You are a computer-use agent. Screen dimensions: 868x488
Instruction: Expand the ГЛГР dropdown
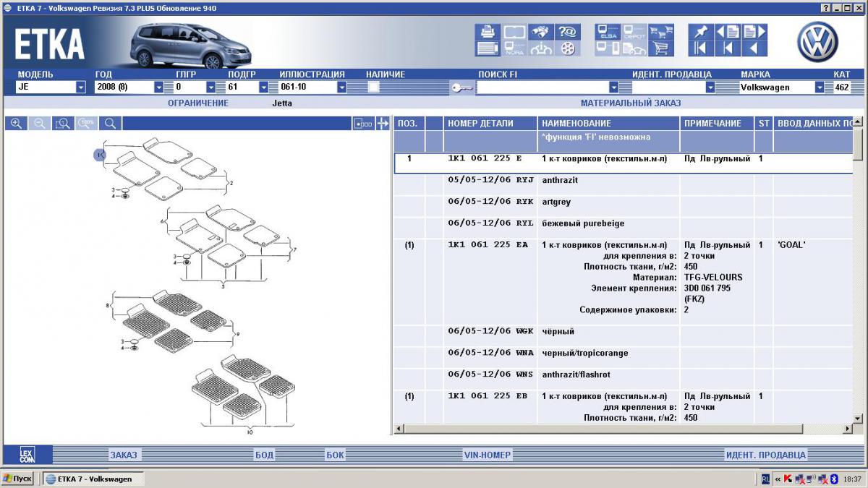click(211, 87)
